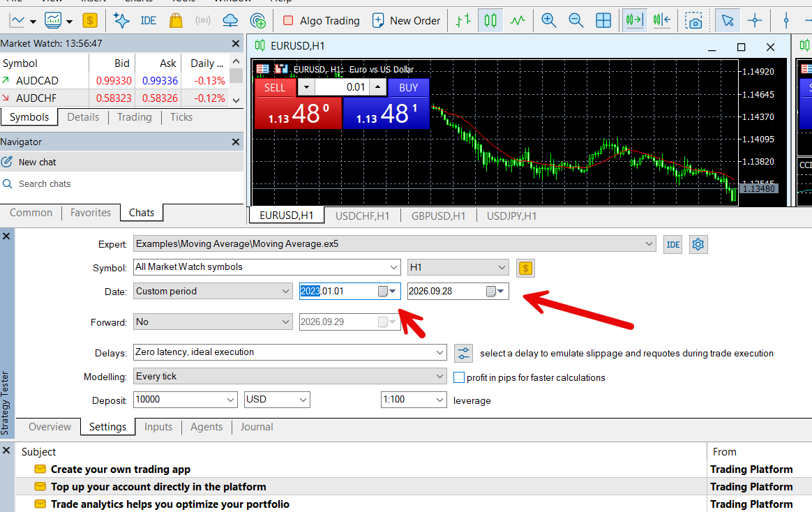This screenshot has width=812, height=512.
Task: Click the red SELL button
Action: pos(274,88)
